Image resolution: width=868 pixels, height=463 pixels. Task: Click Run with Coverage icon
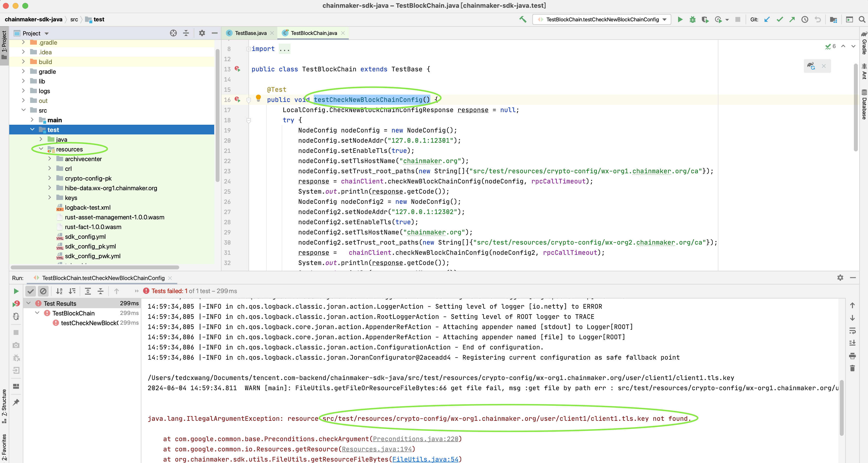(x=705, y=19)
